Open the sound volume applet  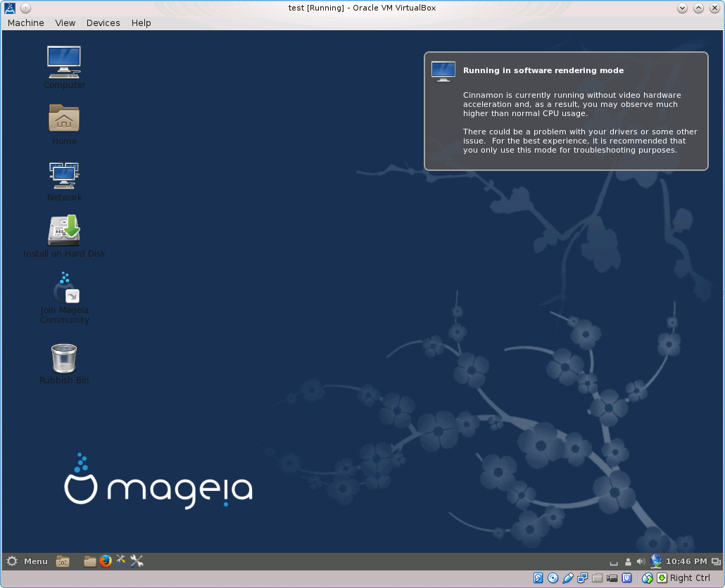[641, 562]
